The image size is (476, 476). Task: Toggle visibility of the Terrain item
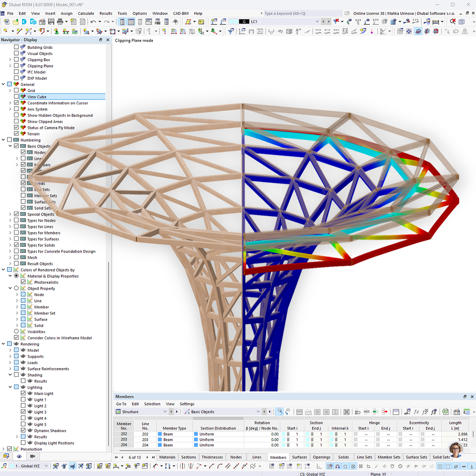coord(16,134)
